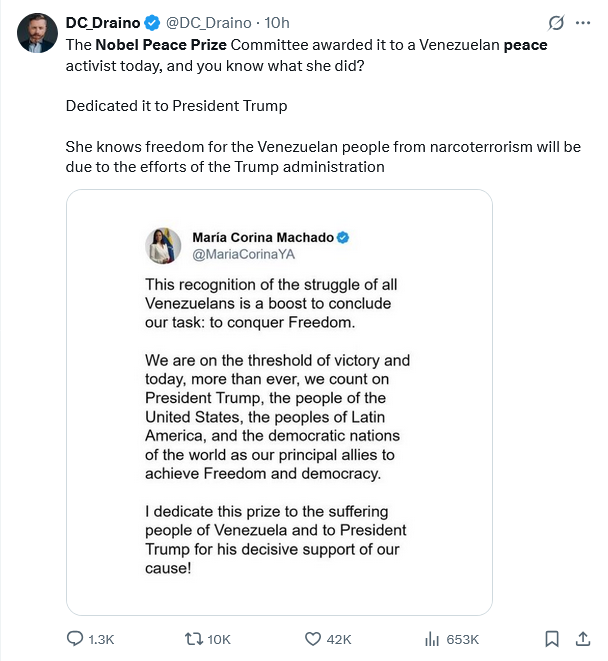Viewport: 608px width, 661px height.
Task: Click the 10K reposts count
Action: [219, 640]
